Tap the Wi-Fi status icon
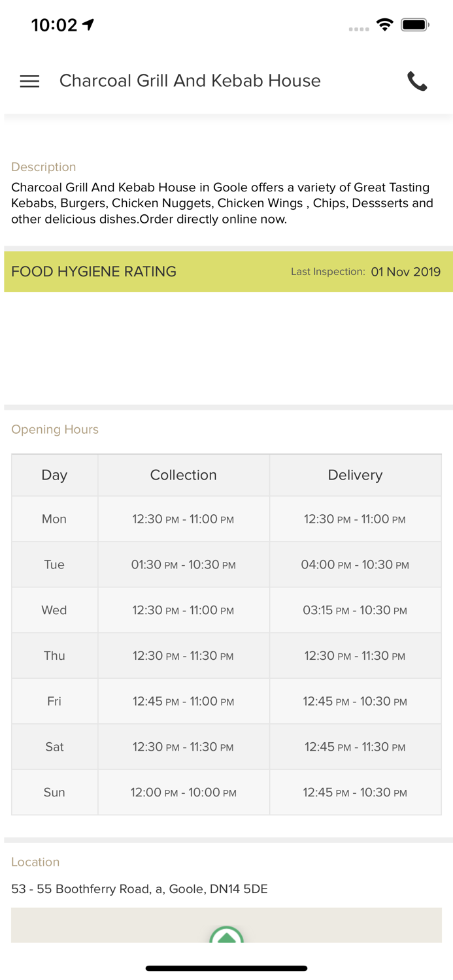The image size is (453, 980). point(385,25)
